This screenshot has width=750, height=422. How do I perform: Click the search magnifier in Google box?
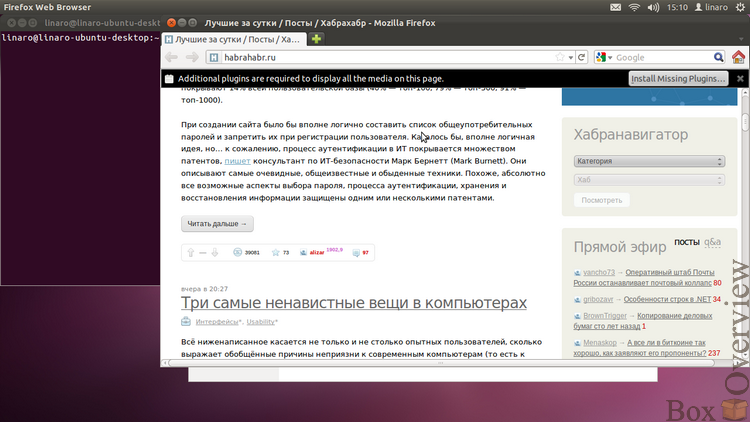(x=718, y=57)
